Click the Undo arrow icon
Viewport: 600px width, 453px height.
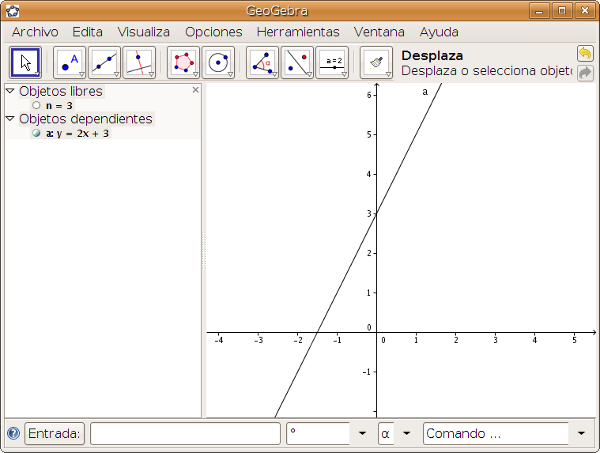(x=585, y=53)
